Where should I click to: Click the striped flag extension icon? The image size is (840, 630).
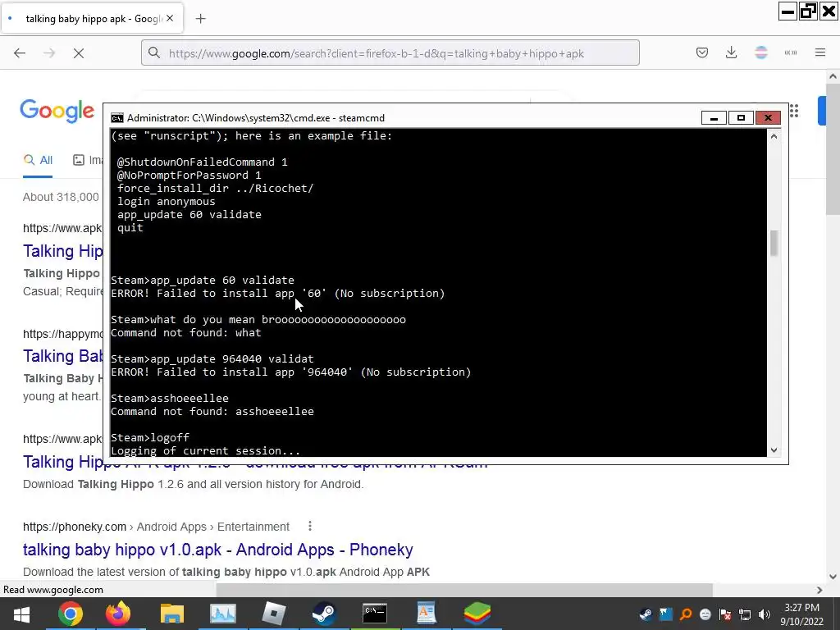761,52
